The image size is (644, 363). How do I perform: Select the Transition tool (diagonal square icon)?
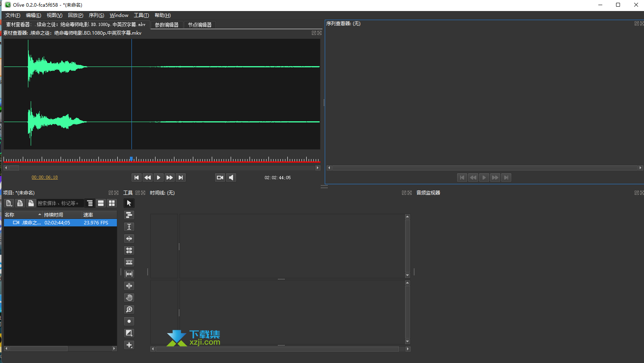129,333
